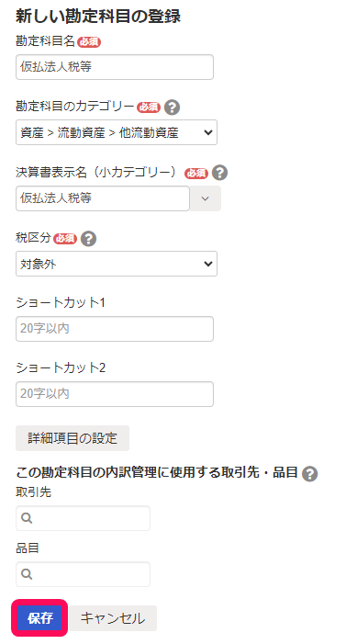Open 詳細項目の設定 button

[x=73, y=438]
